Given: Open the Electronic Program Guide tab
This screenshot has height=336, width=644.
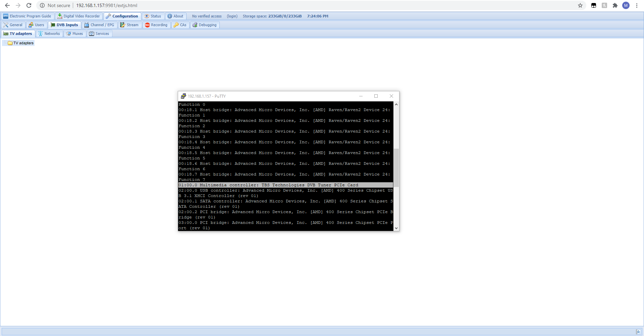Looking at the screenshot, I should coord(27,16).
